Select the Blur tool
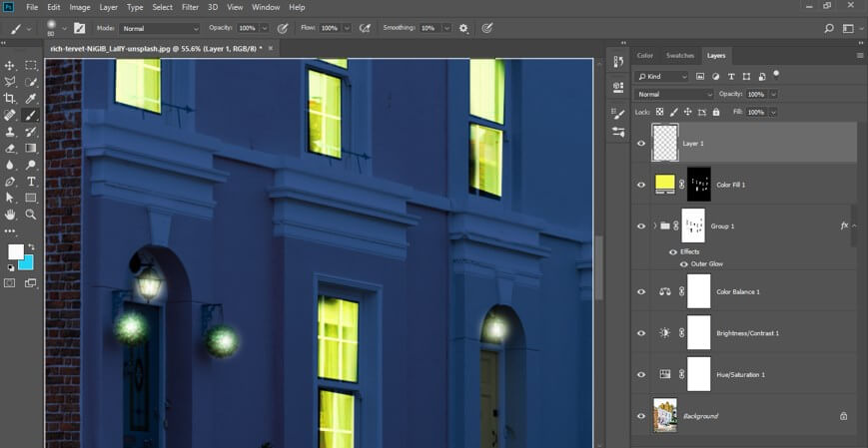Image resolution: width=868 pixels, height=448 pixels. pos(10,165)
